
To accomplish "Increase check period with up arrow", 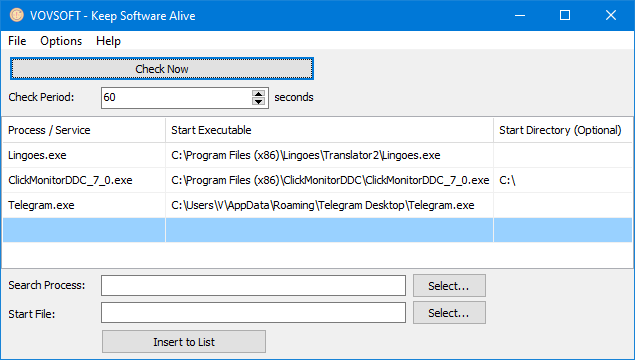I will (258, 94).
